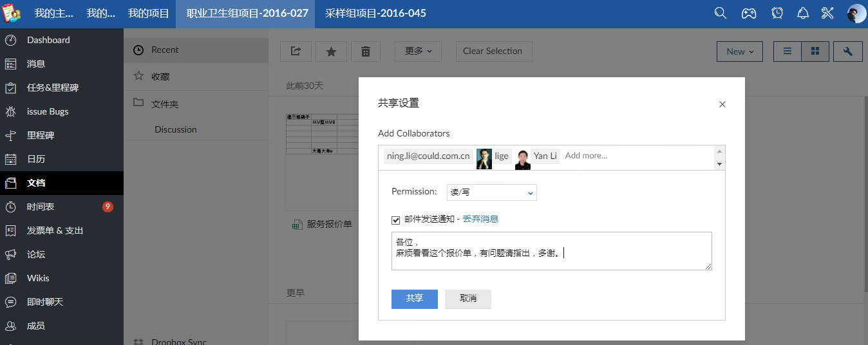Open the game controller icon in header
The width and height of the screenshot is (868, 345).
tap(748, 13)
